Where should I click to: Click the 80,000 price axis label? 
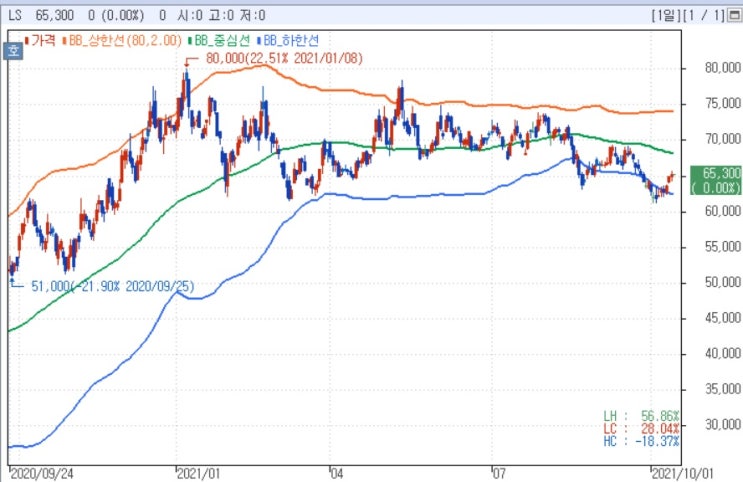click(x=723, y=68)
